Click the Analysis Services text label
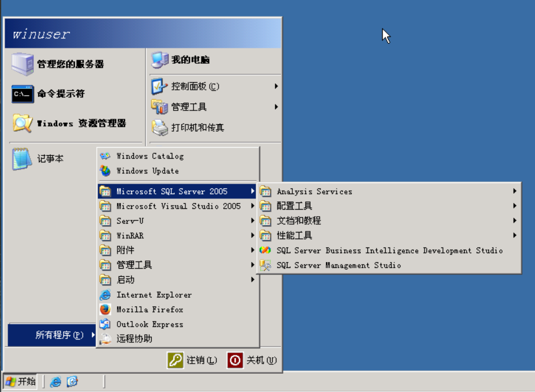The height and width of the screenshot is (392, 535). tap(314, 191)
